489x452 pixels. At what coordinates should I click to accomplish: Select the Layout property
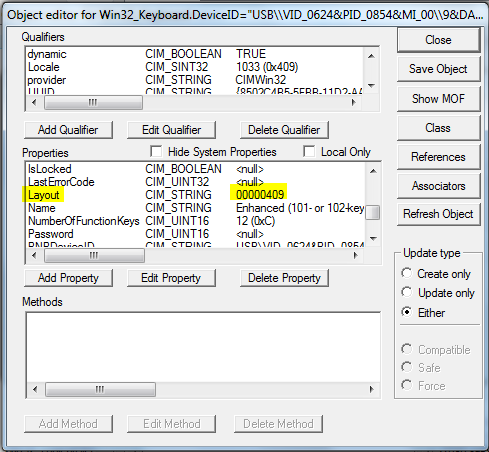[196, 195]
